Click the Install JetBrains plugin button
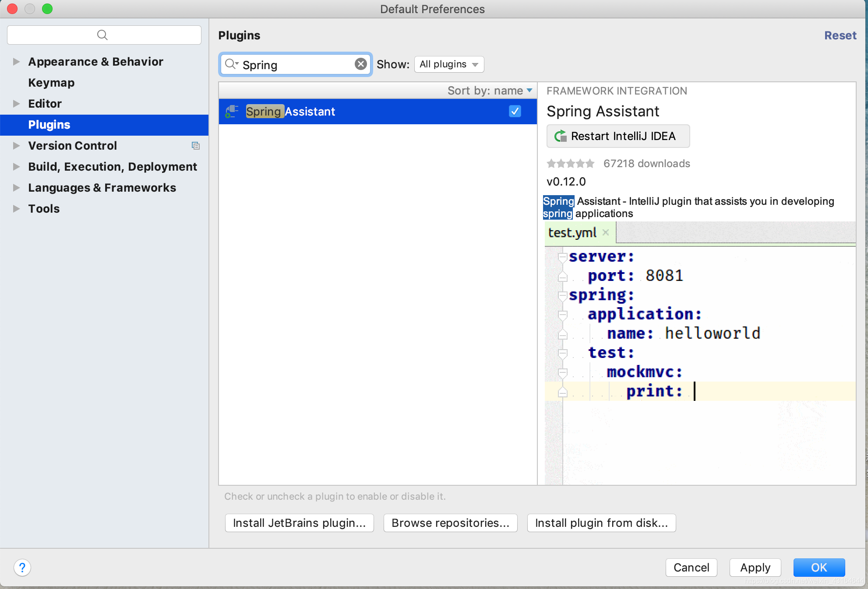This screenshot has height=589, width=868. pos(299,522)
